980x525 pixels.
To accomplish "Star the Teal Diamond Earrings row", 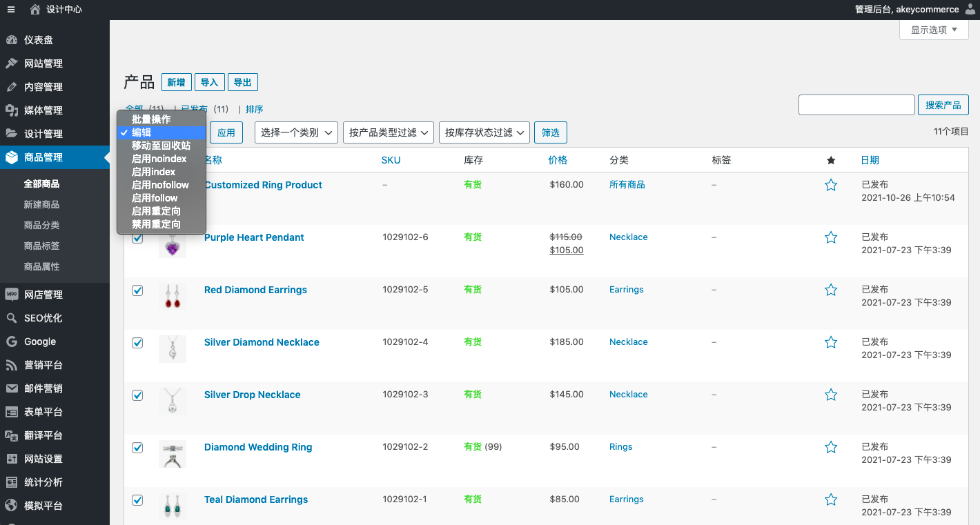I will tap(831, 499).
